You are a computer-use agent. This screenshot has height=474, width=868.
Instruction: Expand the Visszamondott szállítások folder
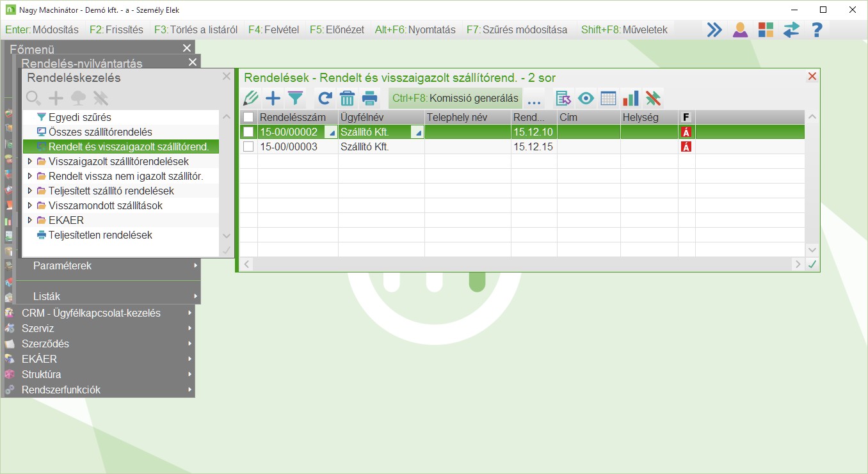pyautogui.click(x=30, y=205)
